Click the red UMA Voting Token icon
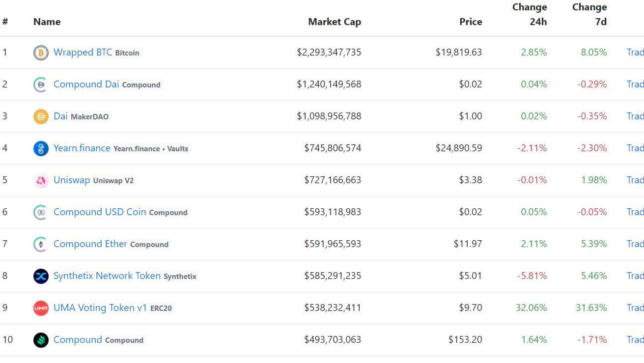This screenshot has height=363, width=644. [x=41, y=308]
